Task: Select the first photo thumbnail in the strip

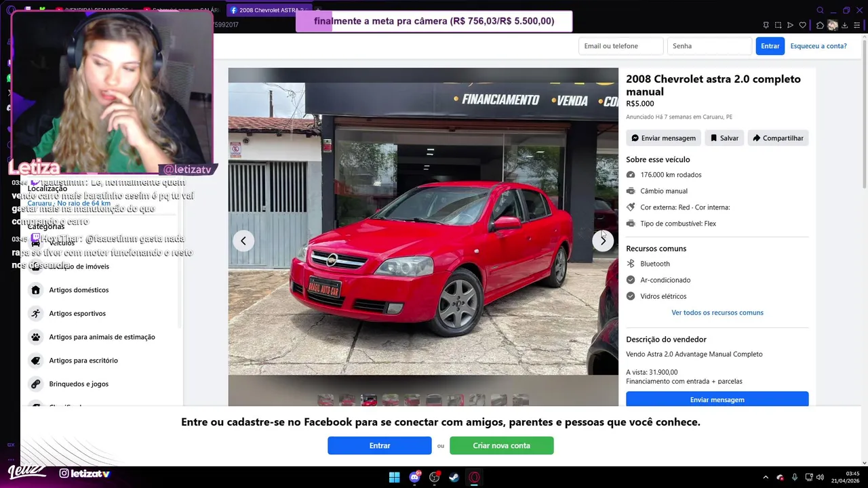Action: coord(325,401)
